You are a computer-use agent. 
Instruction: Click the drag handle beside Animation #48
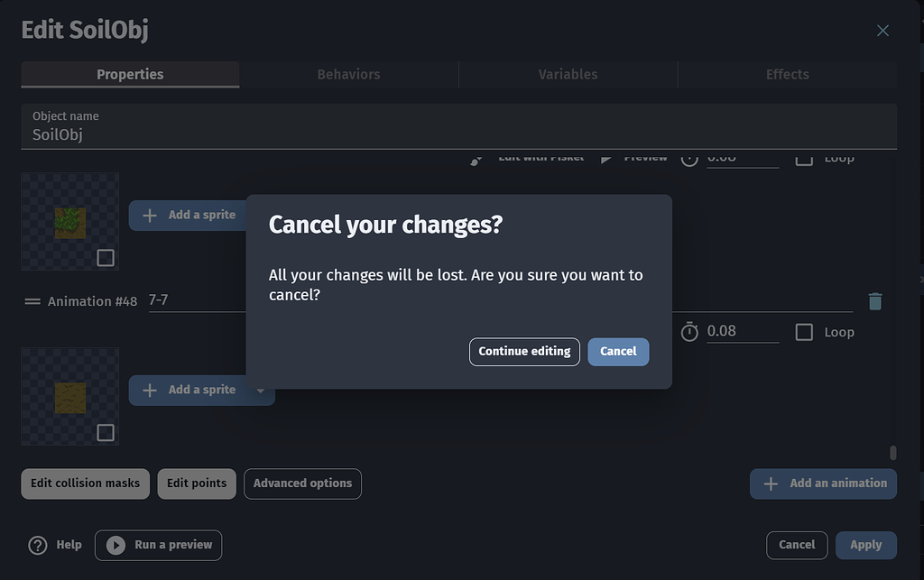click(x=31, y=300)
